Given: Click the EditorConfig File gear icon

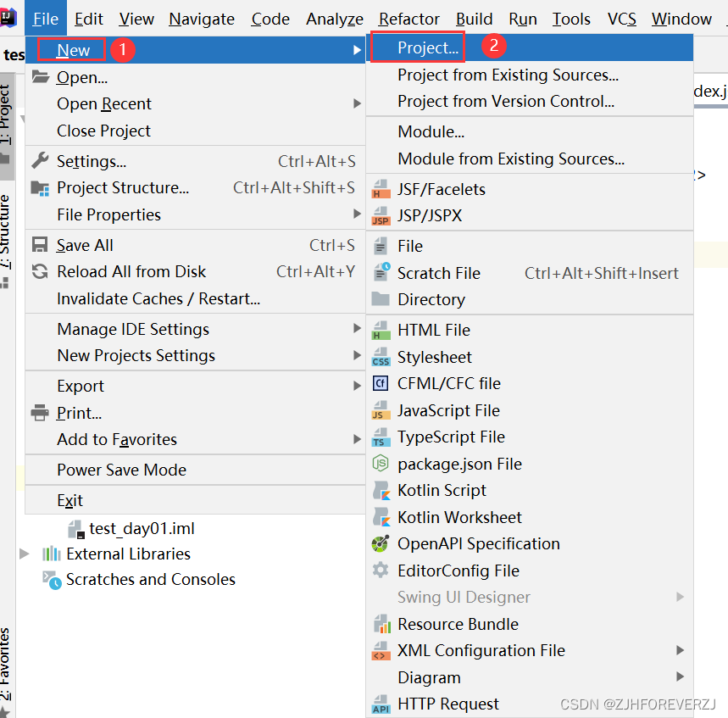Looking at the screenshot, I should pyautogui.click(x=381, y=570).
